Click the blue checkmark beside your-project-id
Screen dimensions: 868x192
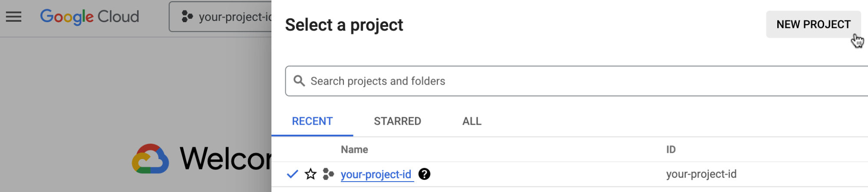pyautogui.click(x=292, y=174)
